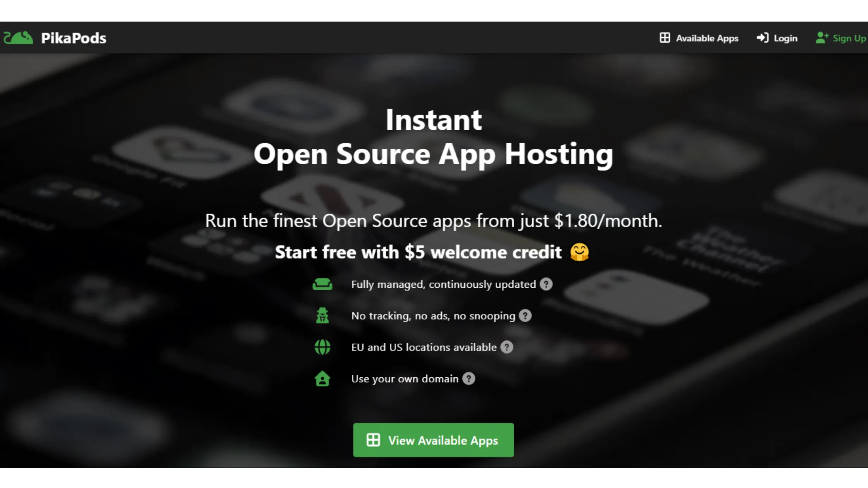
Task: Click the add-user icon beside Sign Up
Action: click(822, 38)
